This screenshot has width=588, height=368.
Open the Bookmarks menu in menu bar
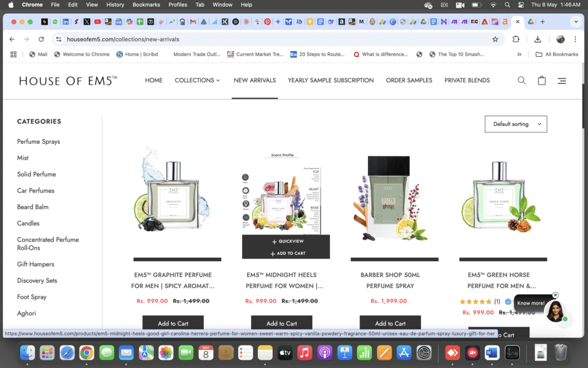tap(146, 5)
